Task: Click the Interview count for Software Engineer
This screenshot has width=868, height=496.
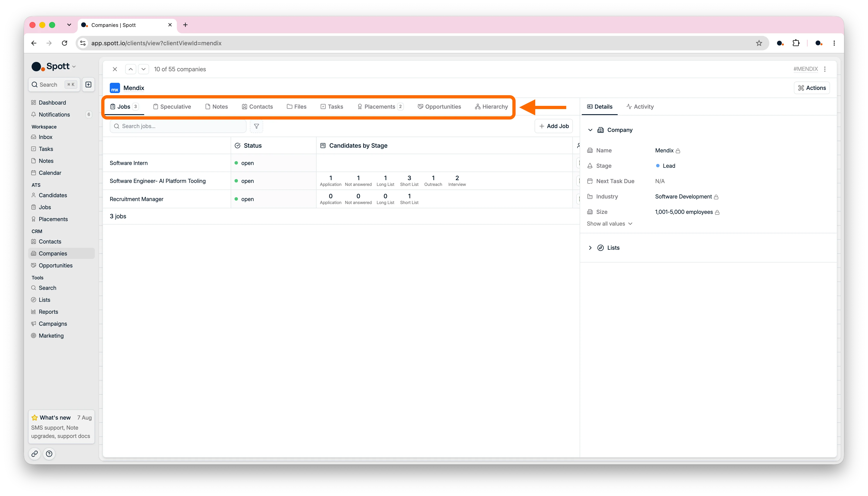Action: click(x=457, y=181)
